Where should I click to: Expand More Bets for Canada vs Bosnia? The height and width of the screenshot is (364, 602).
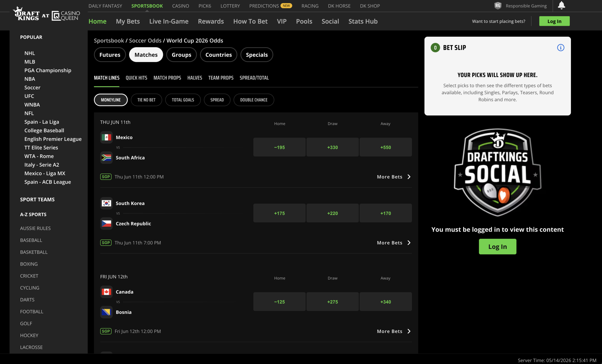394,331
